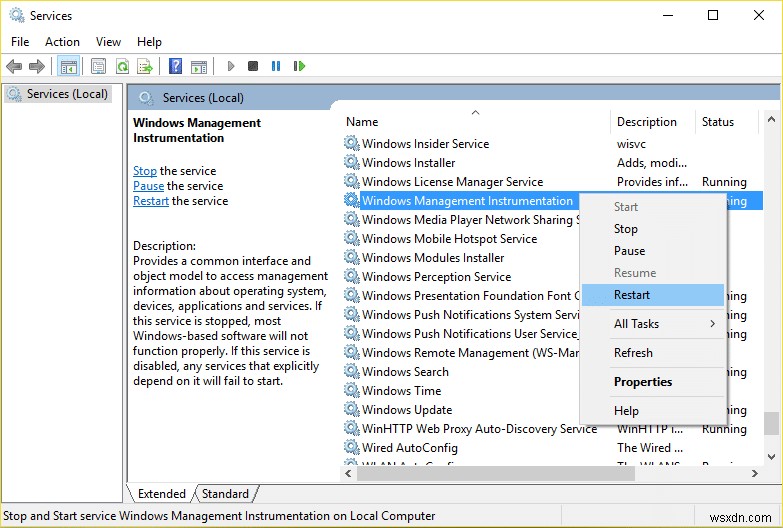Viewport: 783px width, 528px height.
Task: Switch to the Extended tab
Action: pos(161,494)
